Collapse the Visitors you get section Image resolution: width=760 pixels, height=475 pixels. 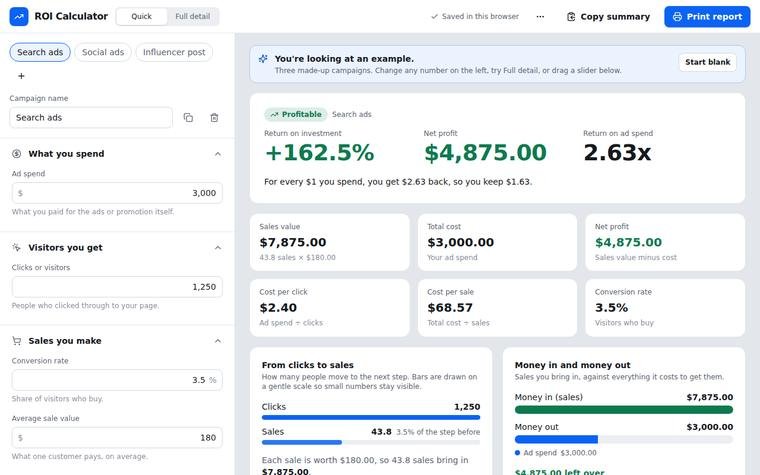[x=218, y=248]
